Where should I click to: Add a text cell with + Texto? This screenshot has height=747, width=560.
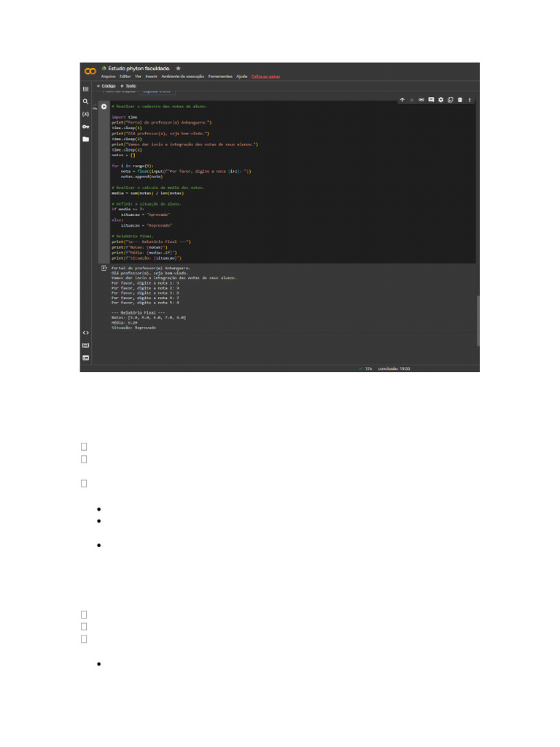pyautogui.click(x=128, y=86)
